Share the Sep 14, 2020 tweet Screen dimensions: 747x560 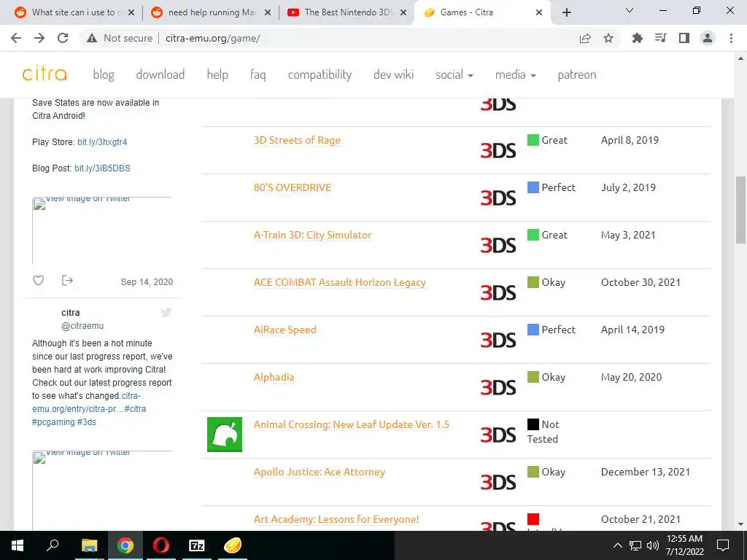[x=67, y=281]
